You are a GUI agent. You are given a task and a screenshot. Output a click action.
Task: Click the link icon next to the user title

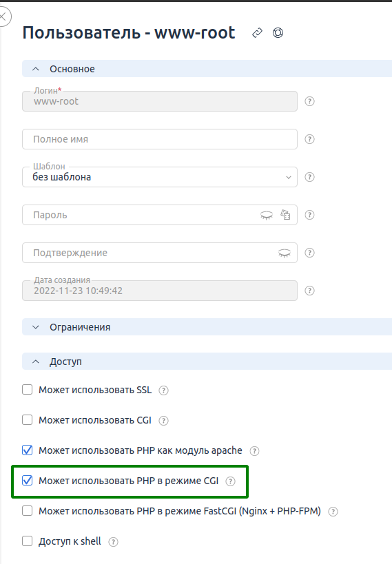pyautogui.click(x=257, y=33)
